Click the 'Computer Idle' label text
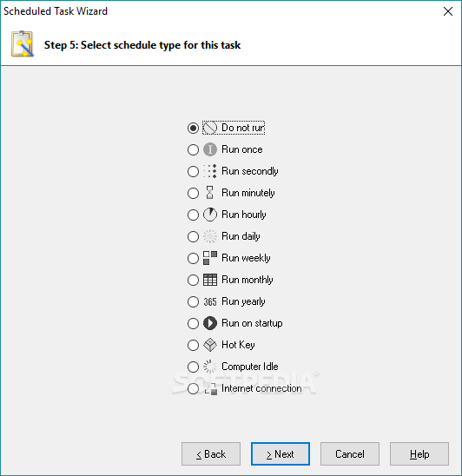The width and height of the screenshot is (462, 476). [250, 367]
